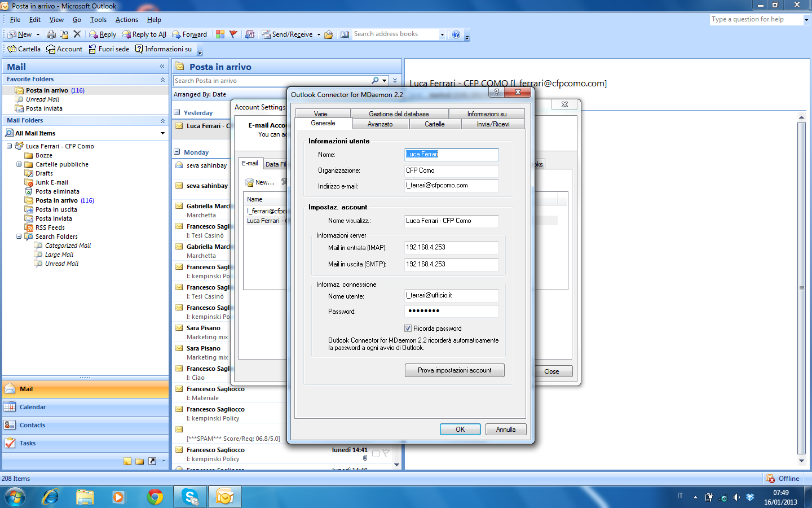Click the Fuori sede toolbar button

point(109,49)
